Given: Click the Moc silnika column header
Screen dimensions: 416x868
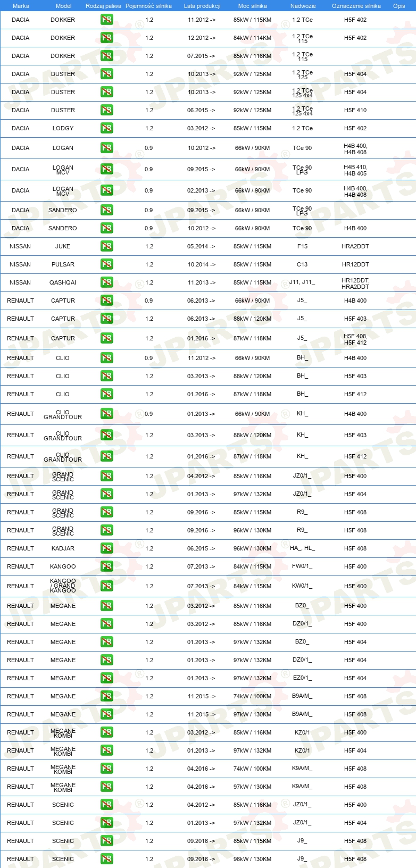Looking at the screenshot, I should [x=253, y=6].
